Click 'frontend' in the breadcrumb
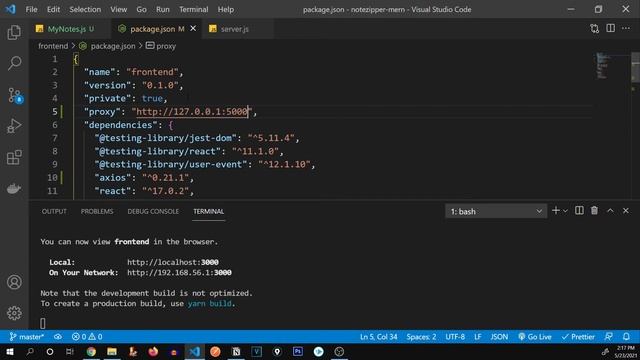This screenshot has height=360, width=640. (x=53, y=46)
